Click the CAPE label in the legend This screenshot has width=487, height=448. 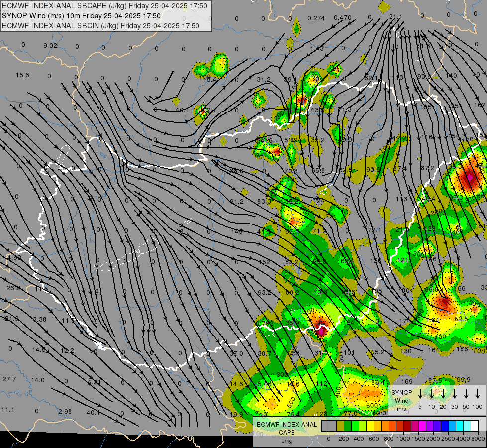click(x=287, y=433)
